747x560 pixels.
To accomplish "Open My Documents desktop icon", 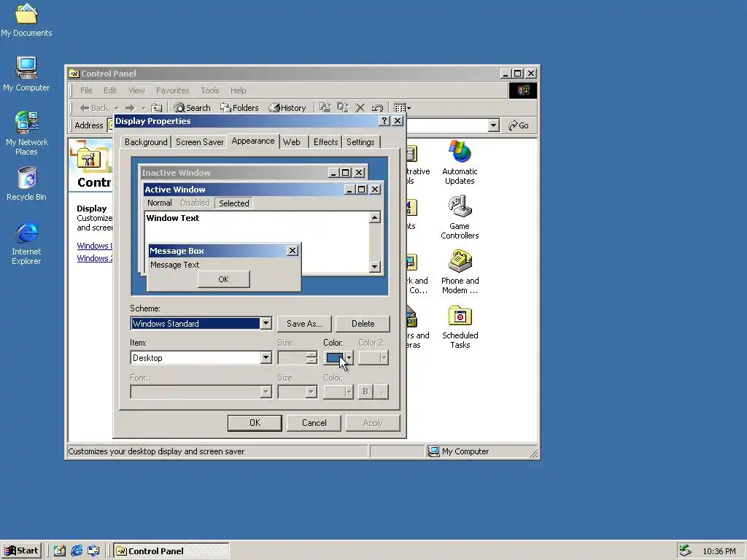I will (x=26, y=20).
